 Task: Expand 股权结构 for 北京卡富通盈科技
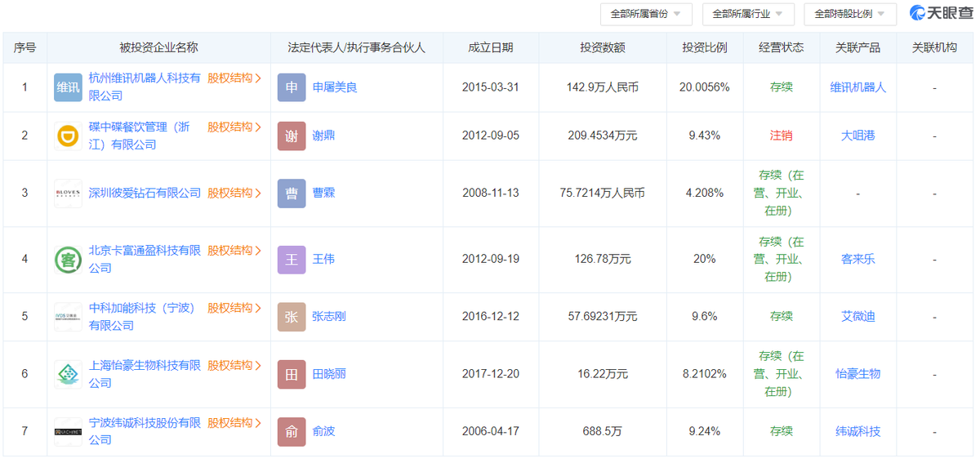(234, 251)
